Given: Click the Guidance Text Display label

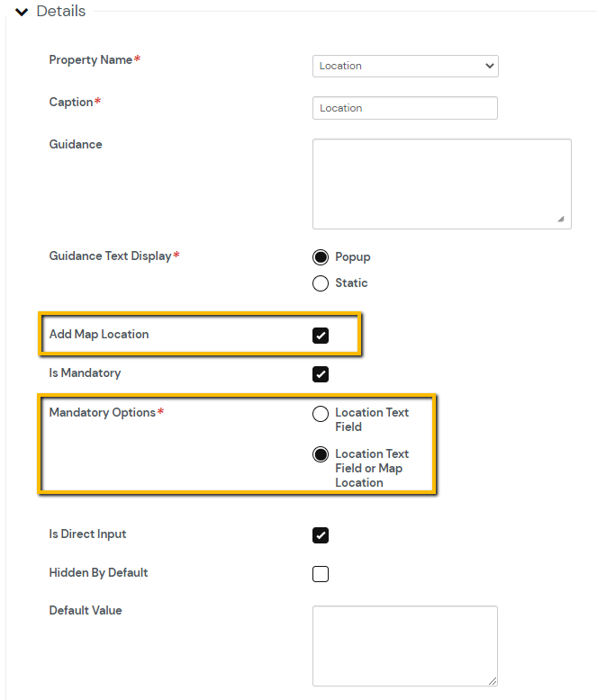Looking at the screenshot, I should pyautogui.click(x=110, y=256).
